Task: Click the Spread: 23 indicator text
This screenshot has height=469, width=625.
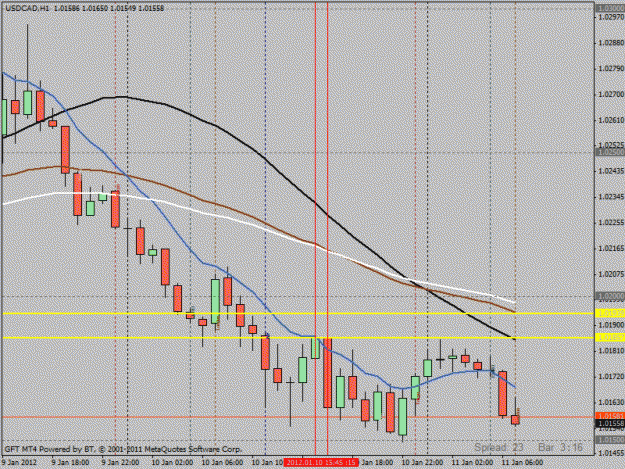Action: 499,447
